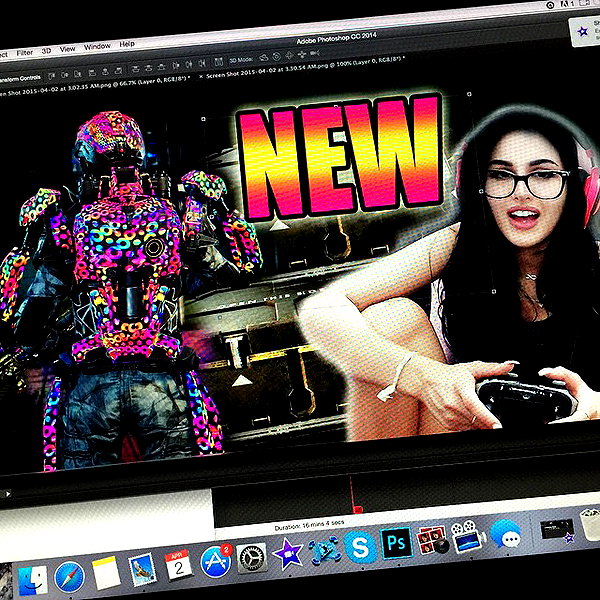Open Skype from the dock
The width and height of the screenshot is (600, 600).
(x=360, y=546)
